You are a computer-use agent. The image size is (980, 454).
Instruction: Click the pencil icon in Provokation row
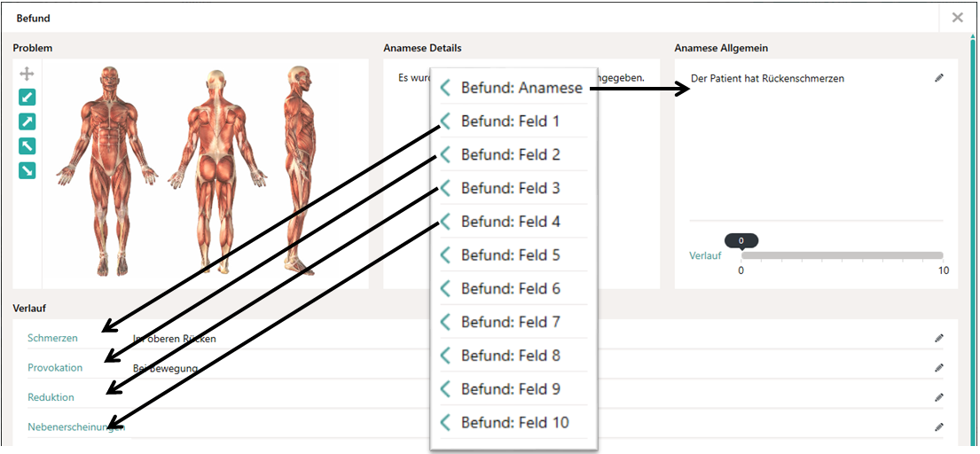click(x=939, y=367)
